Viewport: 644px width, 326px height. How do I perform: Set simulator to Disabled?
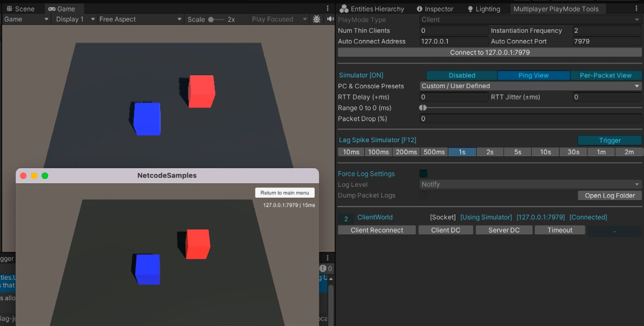(x=462, y=75)
